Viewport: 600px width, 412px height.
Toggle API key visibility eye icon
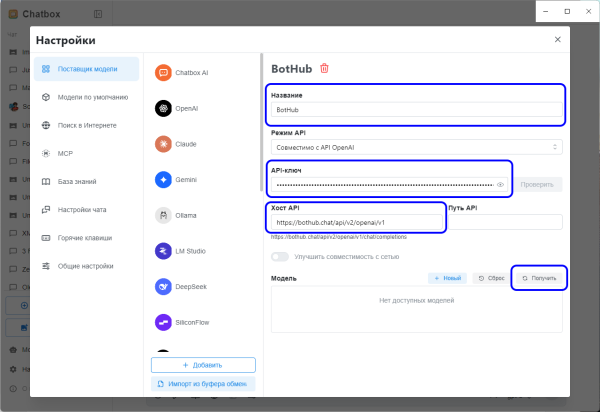[x=500, y=185]
